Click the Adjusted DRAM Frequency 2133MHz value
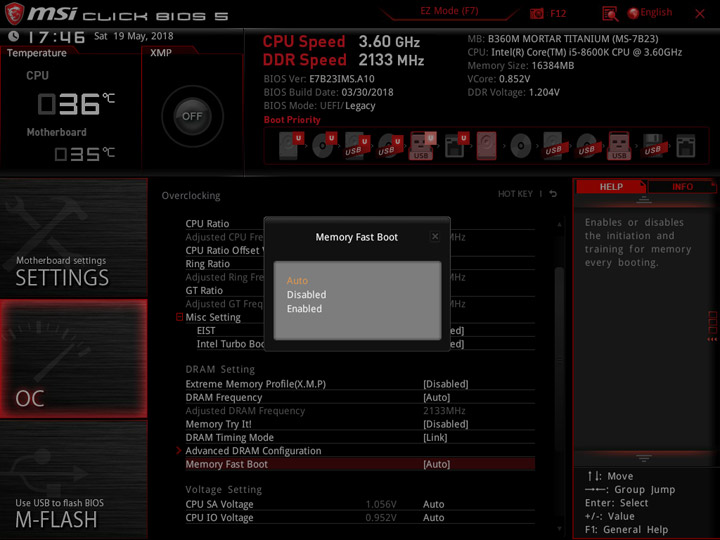Screen dimensions: 720x540 coord(444,411)
